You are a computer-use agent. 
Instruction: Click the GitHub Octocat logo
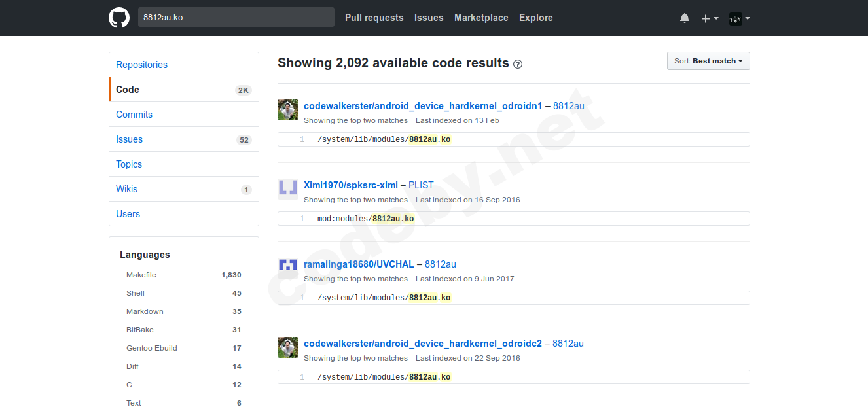[119, 18]
